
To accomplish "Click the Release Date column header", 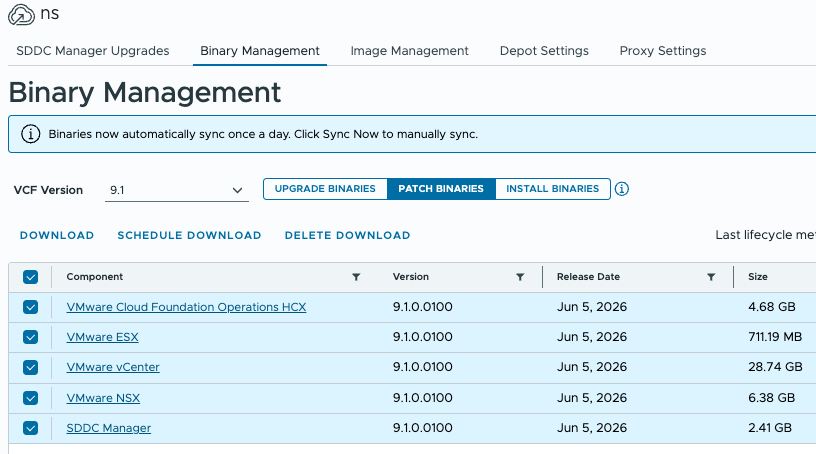I will point(588,277).
